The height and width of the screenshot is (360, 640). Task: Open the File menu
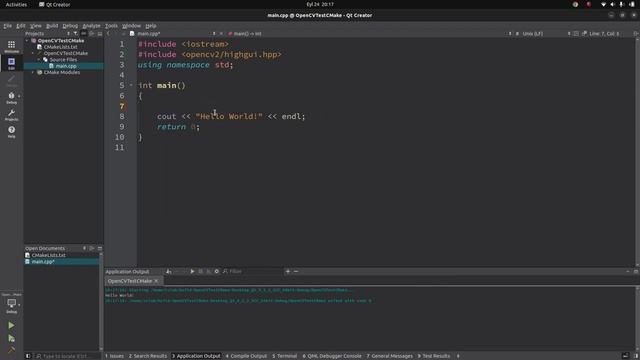(7, 26)
